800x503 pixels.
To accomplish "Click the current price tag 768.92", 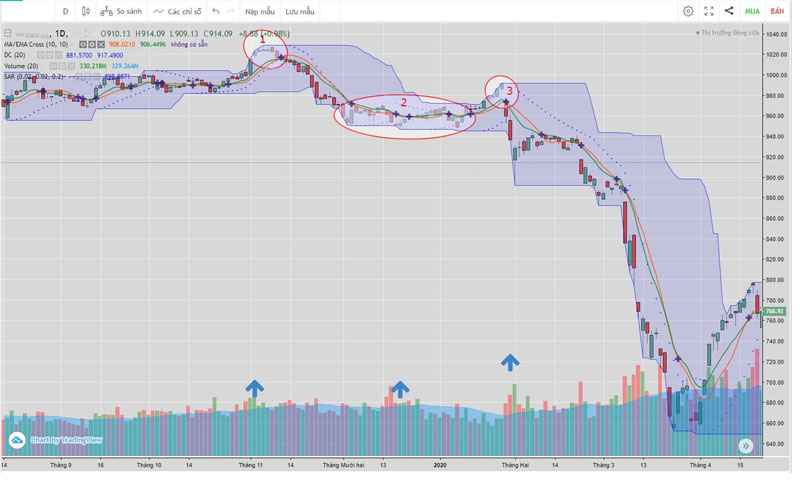I will [774, 311].
